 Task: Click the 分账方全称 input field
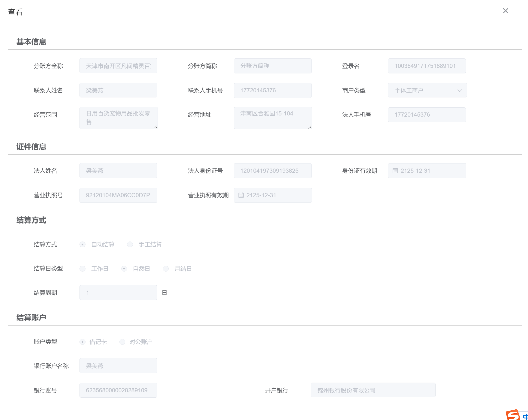[x=118, y=66]
